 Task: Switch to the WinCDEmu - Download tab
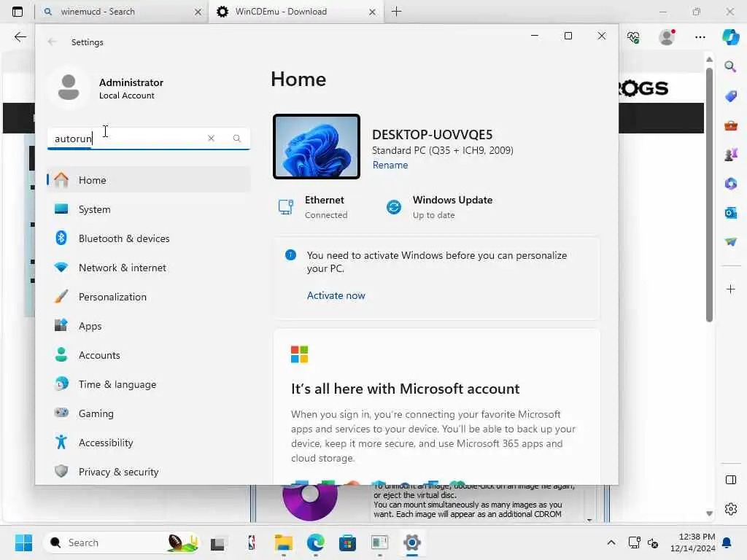click(x=295, y=12)
